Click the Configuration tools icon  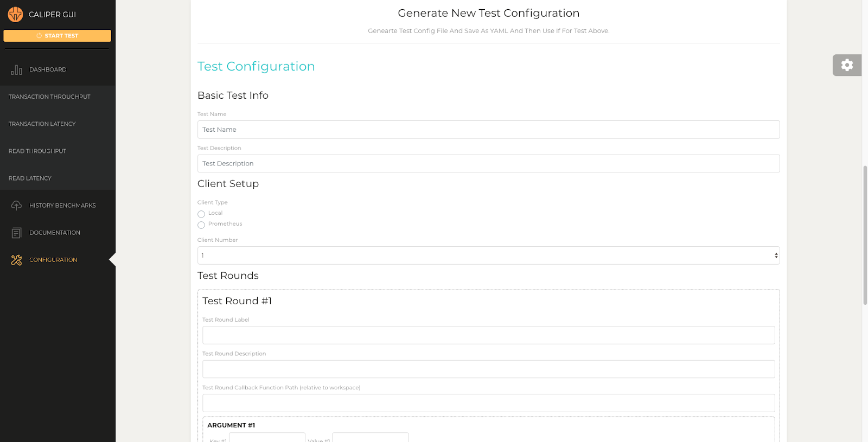click(x=16, y=260)
